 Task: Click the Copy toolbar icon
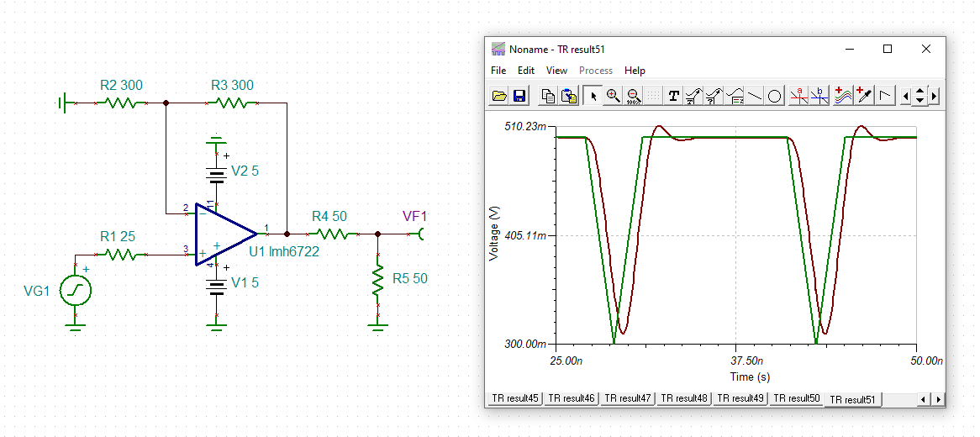(x=548, y=96)
